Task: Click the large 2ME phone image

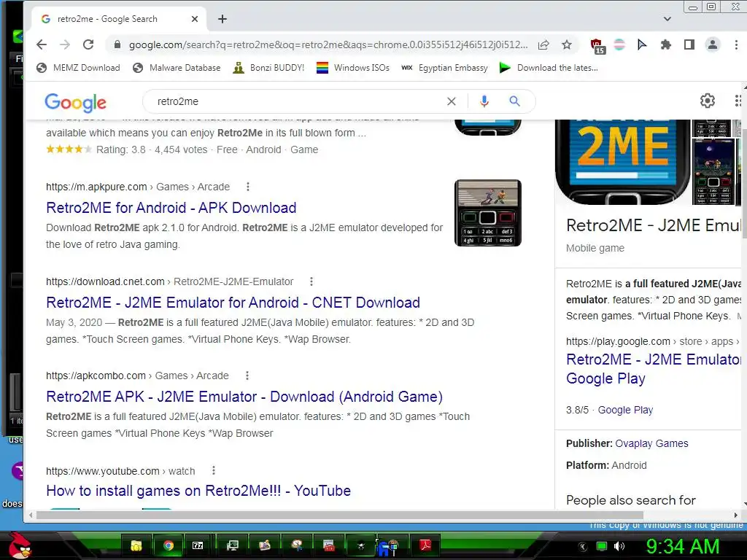Action: coord(623,162)
